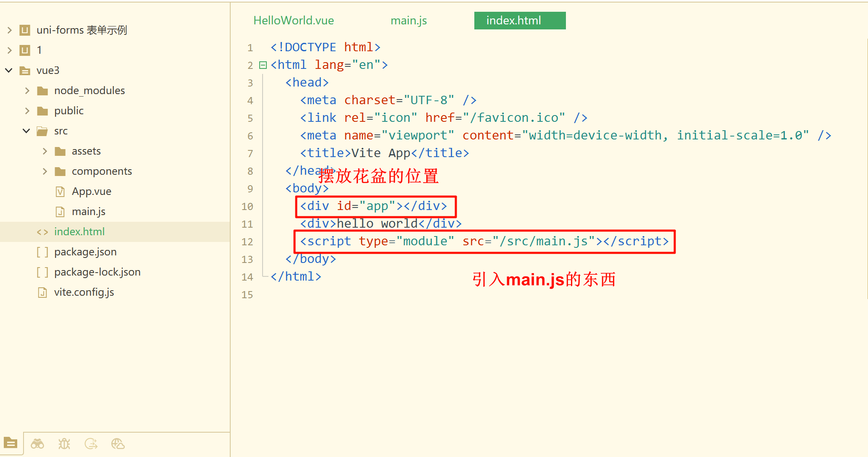Switch to the main.js editor tab
Screen dimensions: 868x457
click(x=408, y=21)
